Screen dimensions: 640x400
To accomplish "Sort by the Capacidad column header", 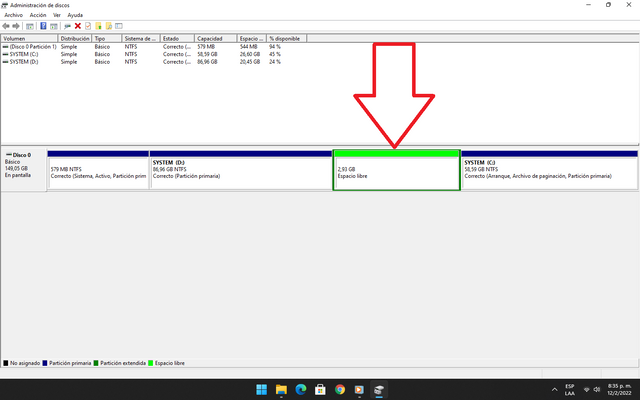I will [216, 38].
